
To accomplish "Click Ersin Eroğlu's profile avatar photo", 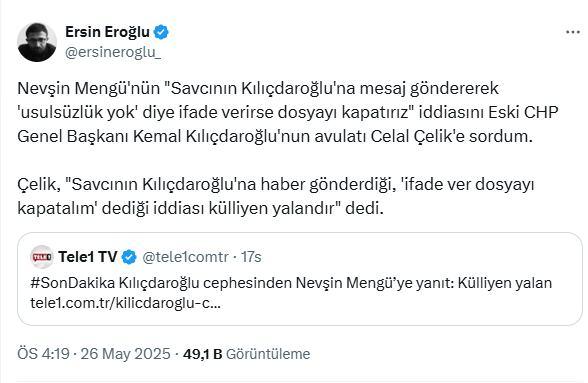I will point(37,42).
